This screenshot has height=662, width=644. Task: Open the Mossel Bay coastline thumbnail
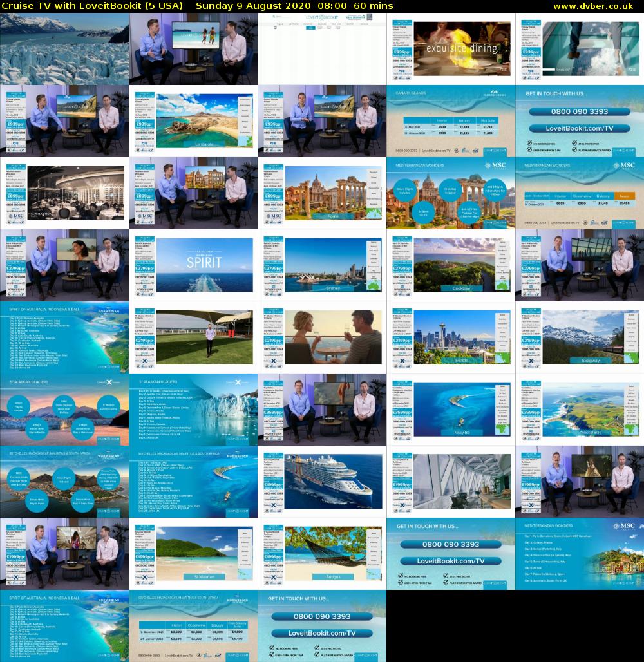pyautogui.click(x=580, y=410)
